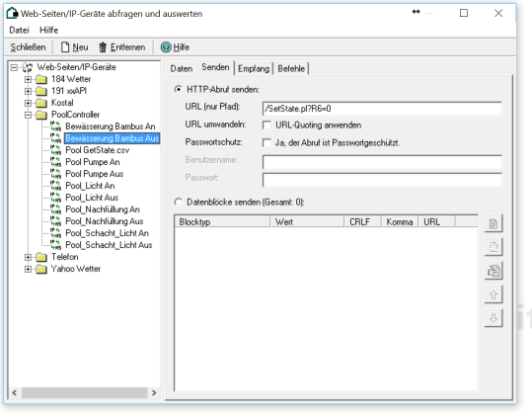
Task: Expand the Yahoo Wetter folder
Action: click(29, 269)
